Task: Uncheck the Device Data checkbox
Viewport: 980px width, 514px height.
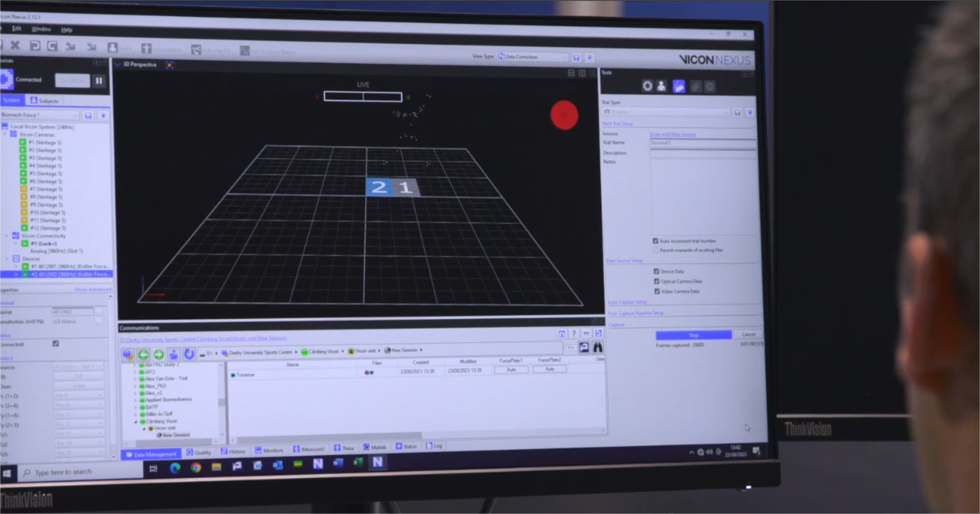Action: pyautogui.click(x=657, y=272)
